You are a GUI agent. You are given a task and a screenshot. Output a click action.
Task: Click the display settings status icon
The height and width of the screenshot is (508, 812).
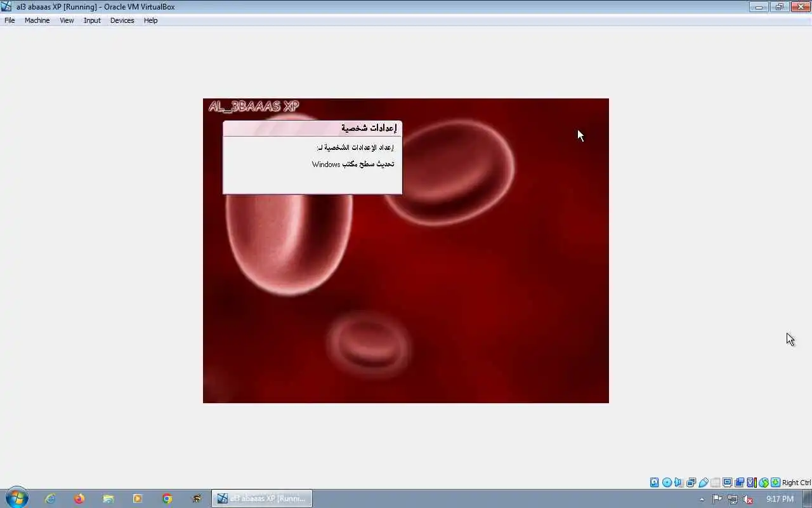tap(727, 483)
